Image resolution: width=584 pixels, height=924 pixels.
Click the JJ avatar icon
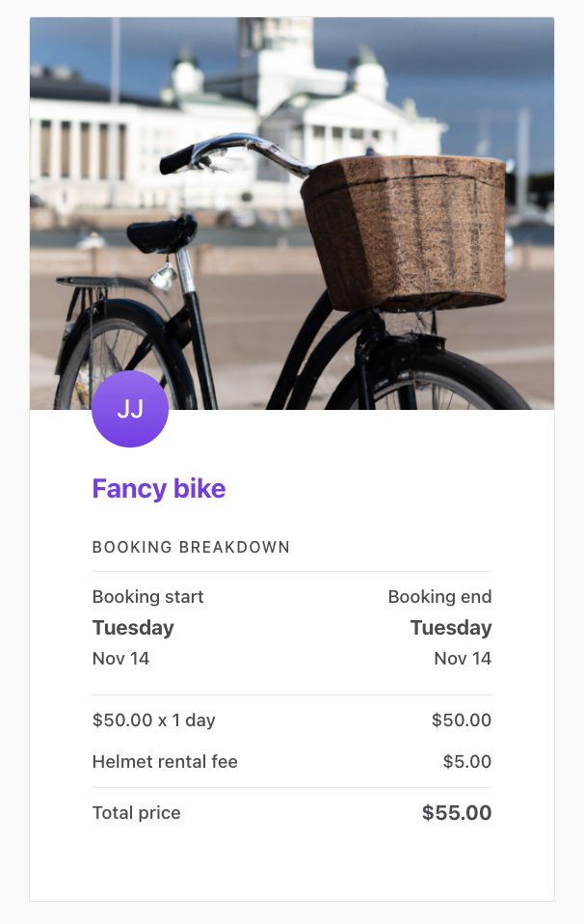(130, 408)
